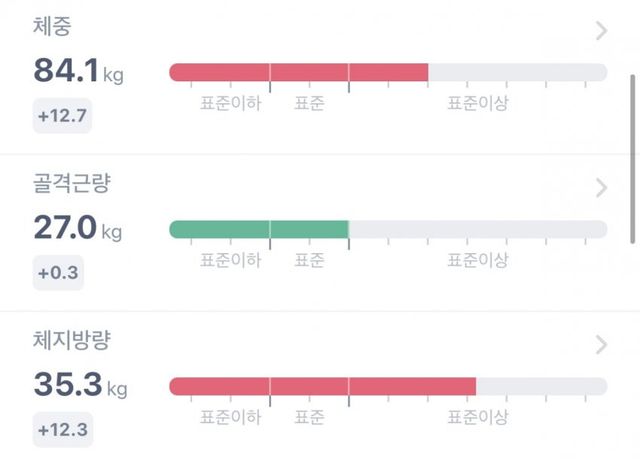Click the 84.1 kg weight value
Viewport: 640px width, 464px height.
point(78,70)
